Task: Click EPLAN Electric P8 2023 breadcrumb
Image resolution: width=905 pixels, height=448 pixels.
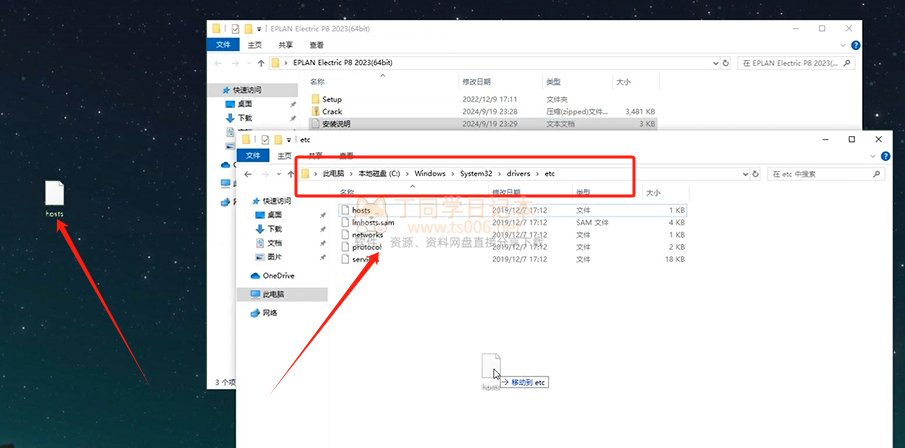Action: tap(342, 63)
